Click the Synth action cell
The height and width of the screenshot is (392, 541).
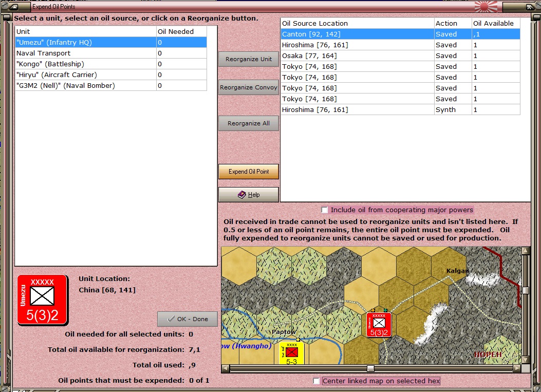[x=453, y=110]
